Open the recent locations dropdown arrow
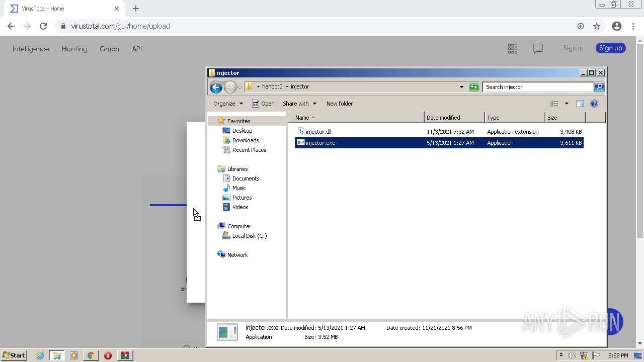Image resolution: width=644 pixels, height=362 pixels. [x=239, y=87]
